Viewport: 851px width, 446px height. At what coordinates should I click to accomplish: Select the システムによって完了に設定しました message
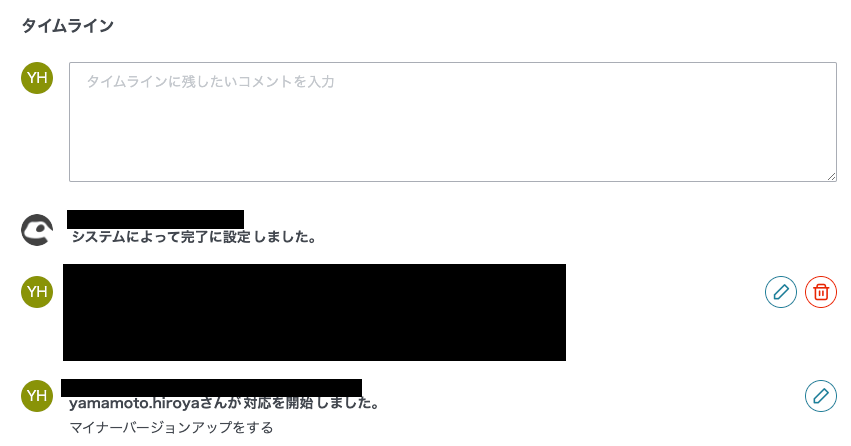point(194,237)
